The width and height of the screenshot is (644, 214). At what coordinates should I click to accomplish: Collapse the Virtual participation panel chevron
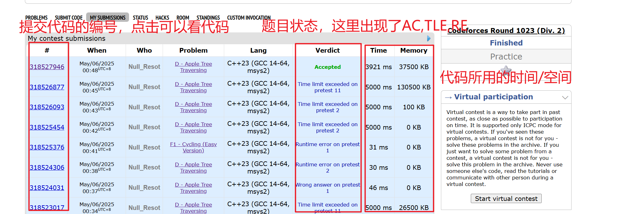pyautogui.click(x=565, y=97)
